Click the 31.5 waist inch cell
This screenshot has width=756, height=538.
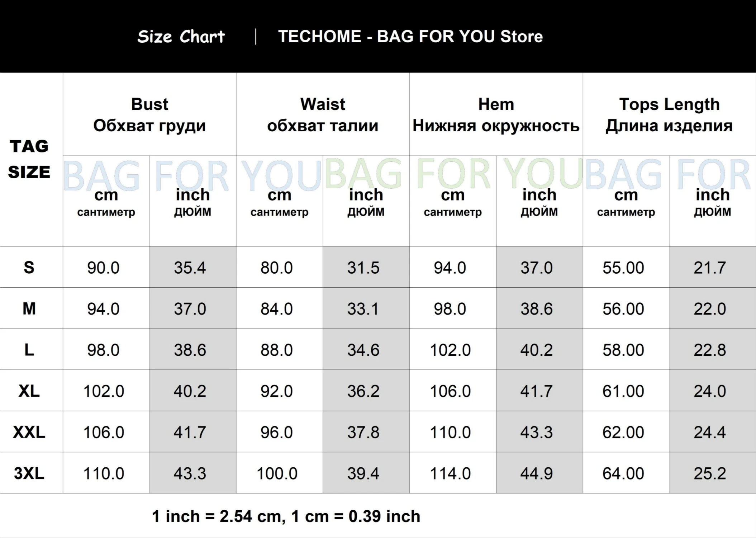pyautogui.click(x=363, y=268)
